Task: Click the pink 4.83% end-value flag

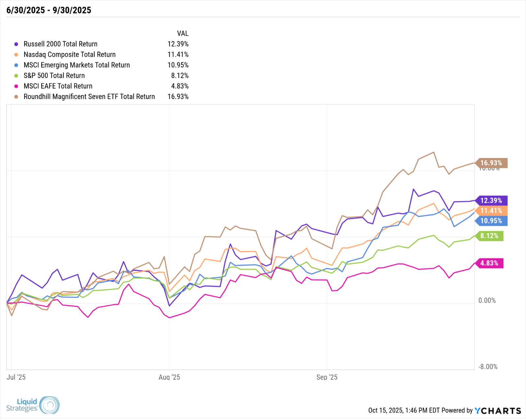Action: [489, 263]
